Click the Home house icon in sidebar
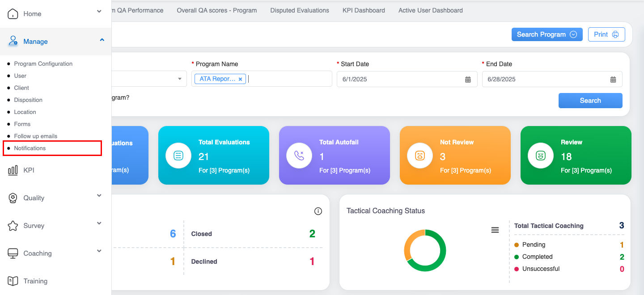Viewport: 644px width, 295px height. pos(13,14)
